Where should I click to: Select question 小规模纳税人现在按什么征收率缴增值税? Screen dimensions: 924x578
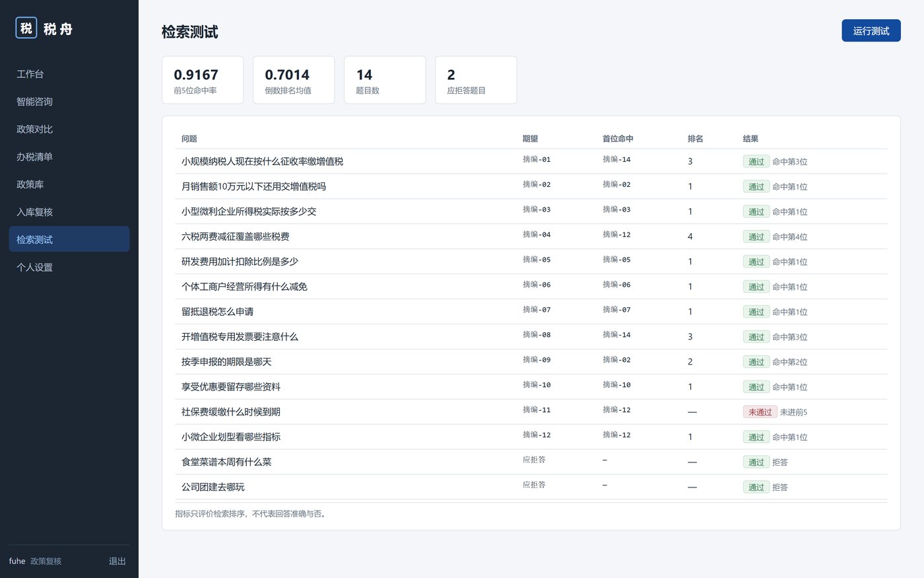point(262,161)
